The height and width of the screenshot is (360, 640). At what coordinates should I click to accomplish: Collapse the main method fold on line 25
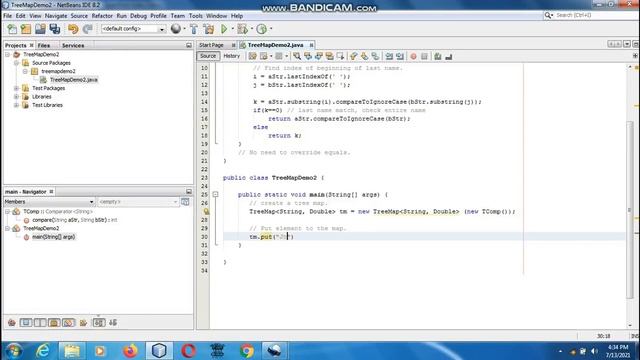216,195
